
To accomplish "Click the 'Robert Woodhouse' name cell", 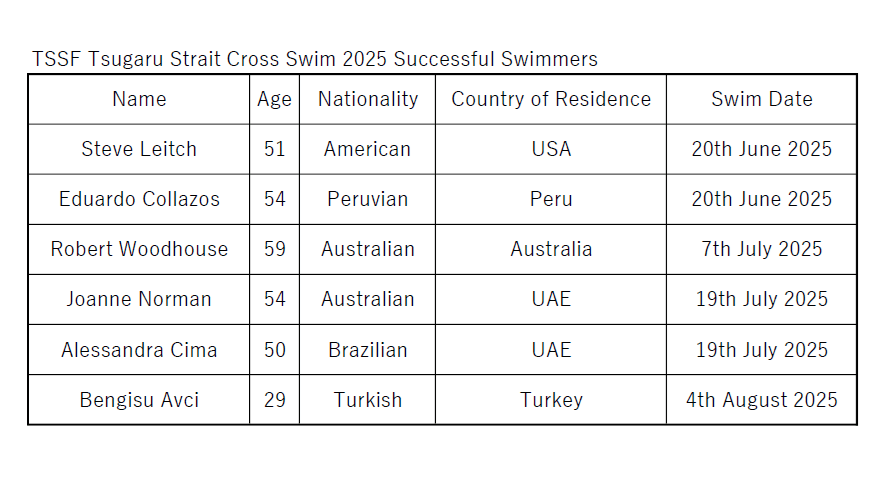I will point(139,249).
